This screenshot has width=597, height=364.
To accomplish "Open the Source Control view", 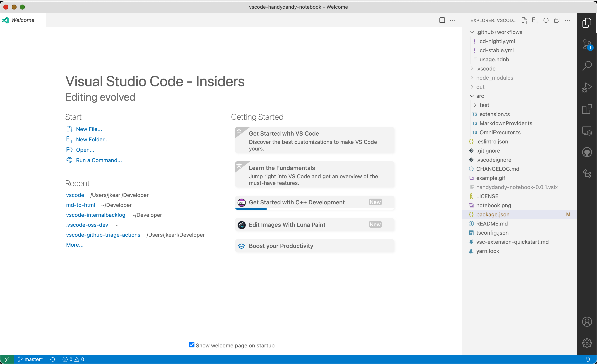I will point(587,45).
